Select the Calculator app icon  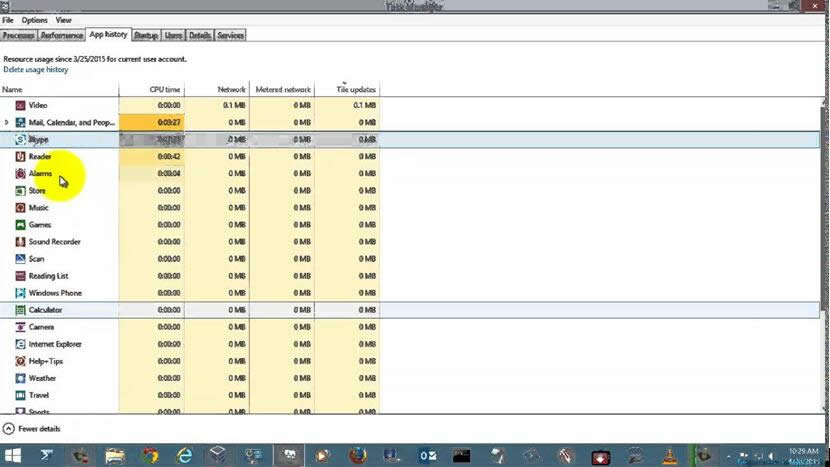pyautogui.click(x=20, y=310)
